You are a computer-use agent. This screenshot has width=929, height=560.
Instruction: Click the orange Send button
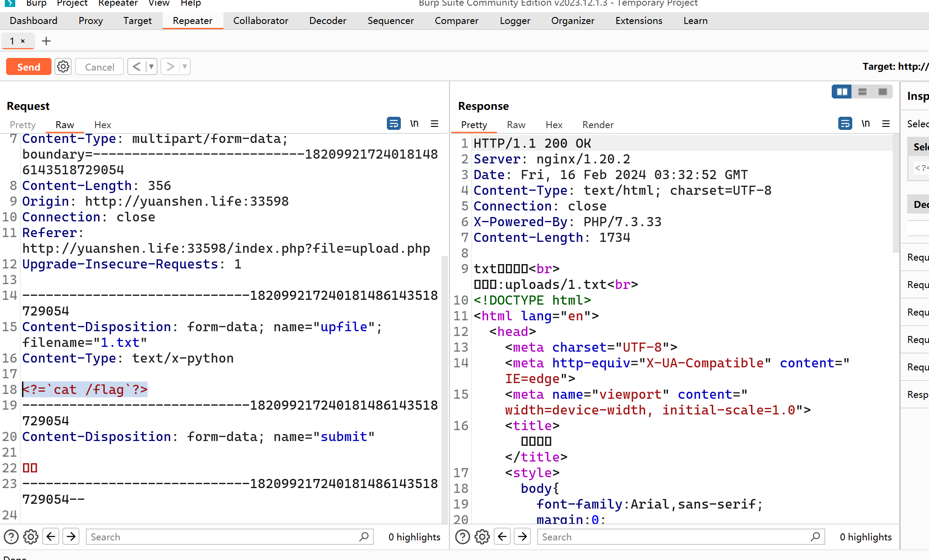click(28, 67)
